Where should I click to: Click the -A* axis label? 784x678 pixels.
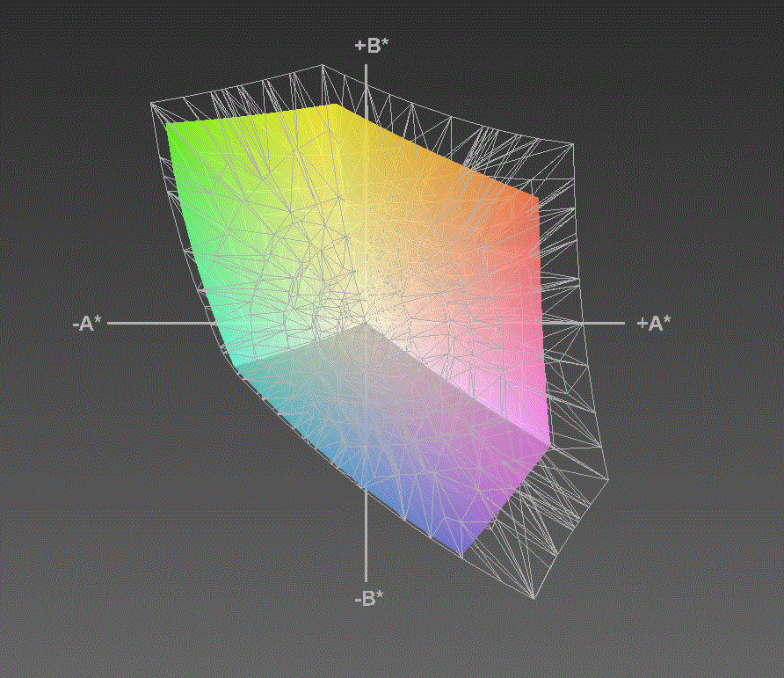click(87, 324)
